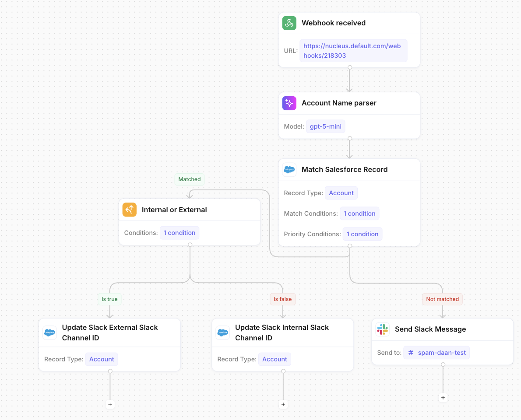The height and width of the screenshot is (420, 521).
Task: Click the Slack logo icon
Action: pos(383,329)
